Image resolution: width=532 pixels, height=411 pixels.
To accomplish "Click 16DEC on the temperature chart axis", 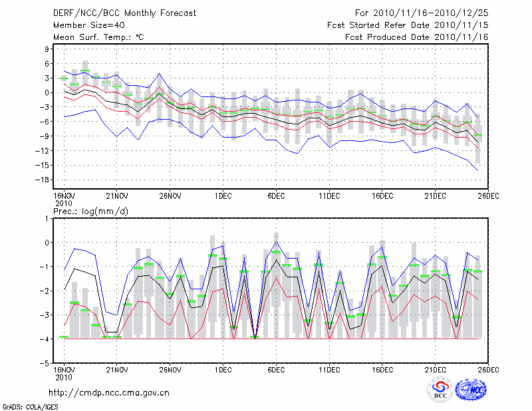I will [382, 196].
